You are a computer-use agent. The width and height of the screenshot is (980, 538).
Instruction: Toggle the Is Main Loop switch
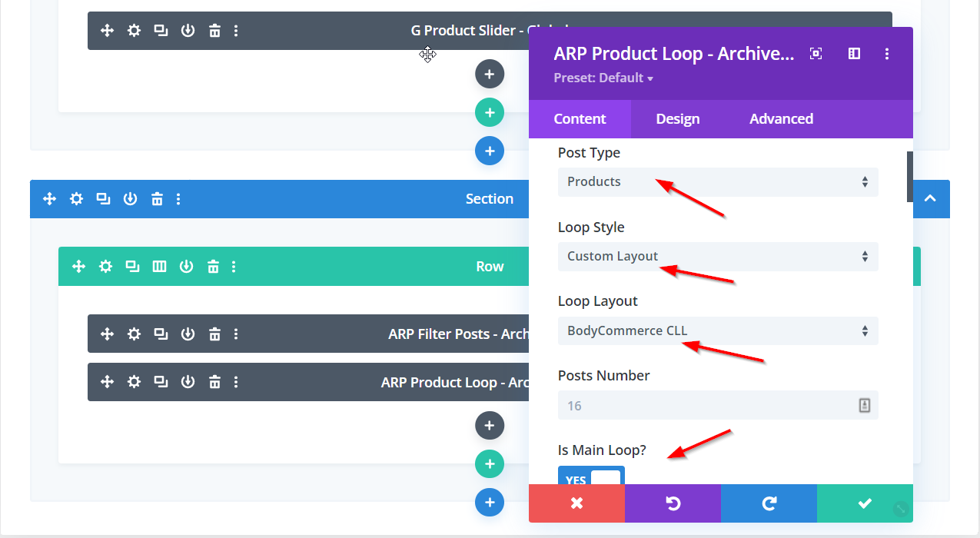[x=591, y=480]
